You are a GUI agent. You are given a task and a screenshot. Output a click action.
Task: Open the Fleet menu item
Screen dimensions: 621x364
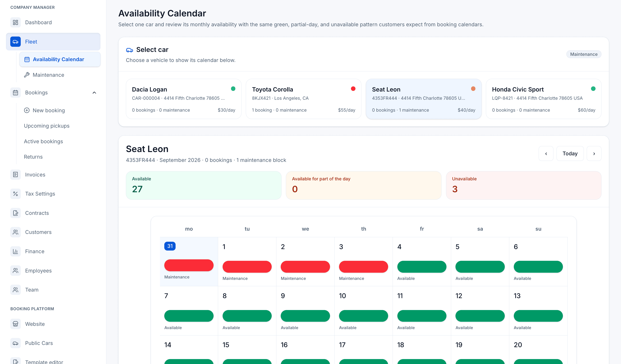point(53,42)
